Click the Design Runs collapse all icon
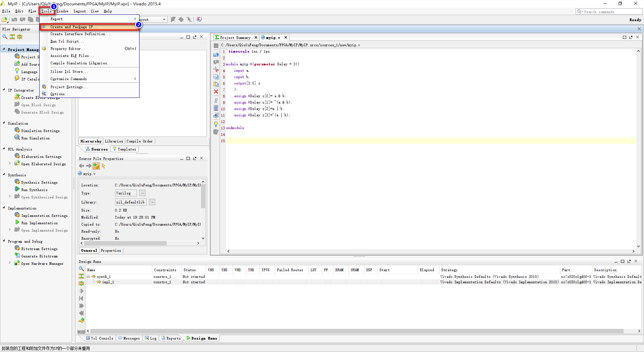Viewport: 644px width, 352px height. (x=81, y=276)
